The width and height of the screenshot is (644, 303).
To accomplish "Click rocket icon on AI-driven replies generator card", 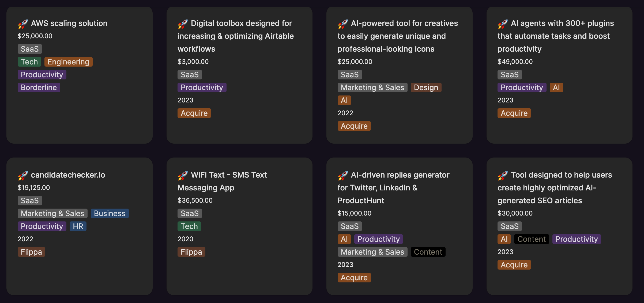I will [x=343, y=176].
